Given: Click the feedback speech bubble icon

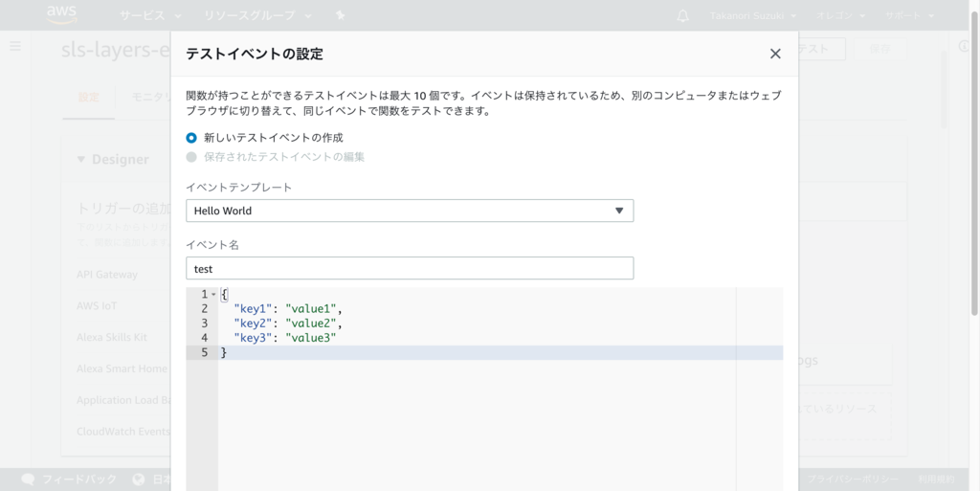Looking at the screenshot, I should 28,480.
